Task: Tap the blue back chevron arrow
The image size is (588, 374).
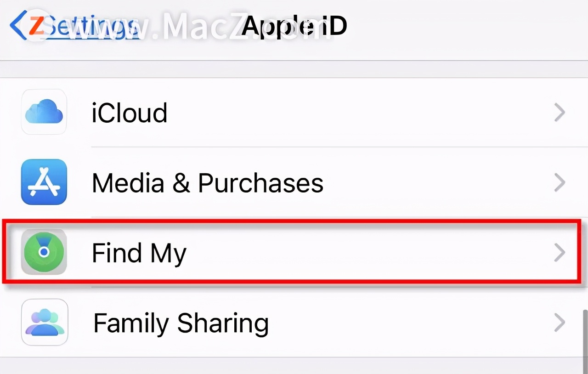Action: point(17,25)
